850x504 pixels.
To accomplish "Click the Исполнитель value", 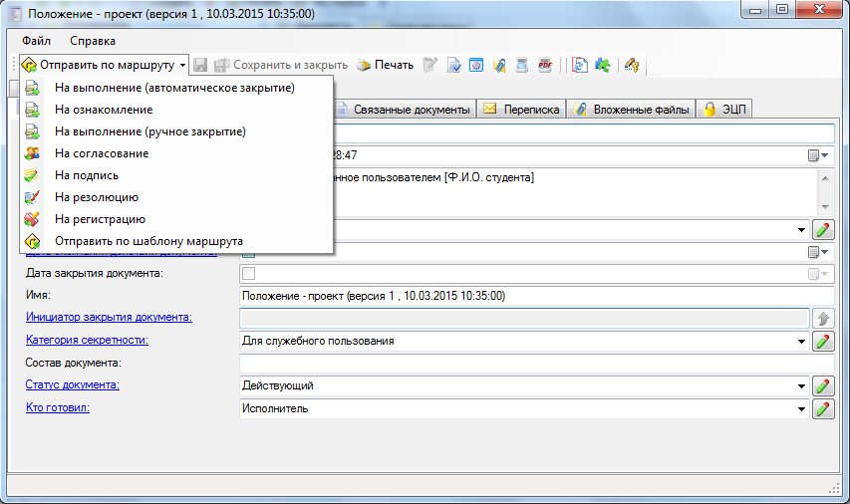I will 275,408.
